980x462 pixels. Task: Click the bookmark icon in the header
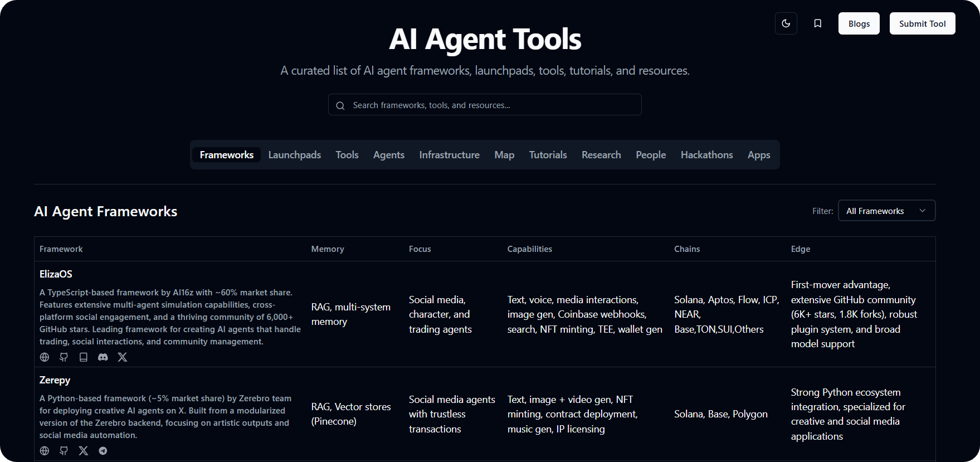[817, 23]
